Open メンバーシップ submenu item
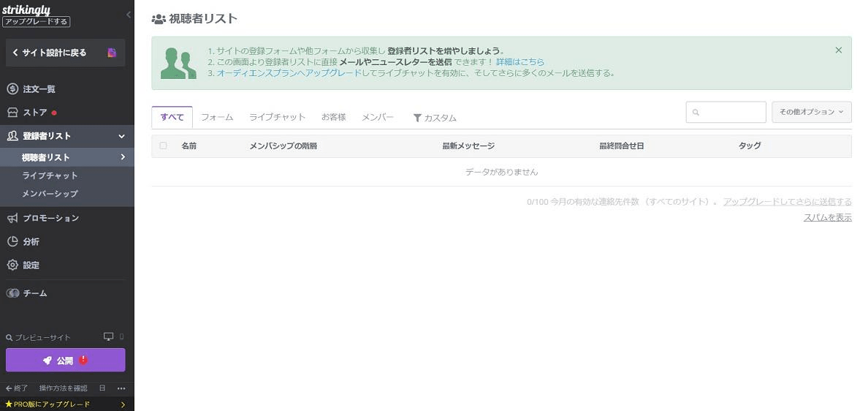 coord(50,194)
